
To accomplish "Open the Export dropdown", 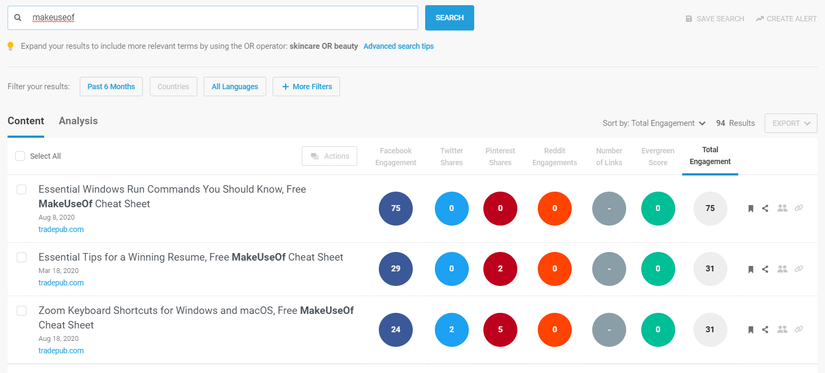I will coord(791,123).
